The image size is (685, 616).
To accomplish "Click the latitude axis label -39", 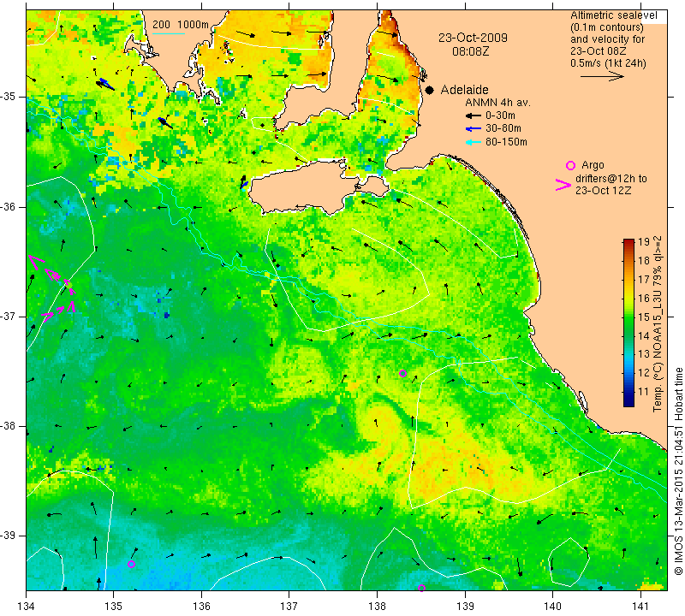I will click(x=9, y=536).
